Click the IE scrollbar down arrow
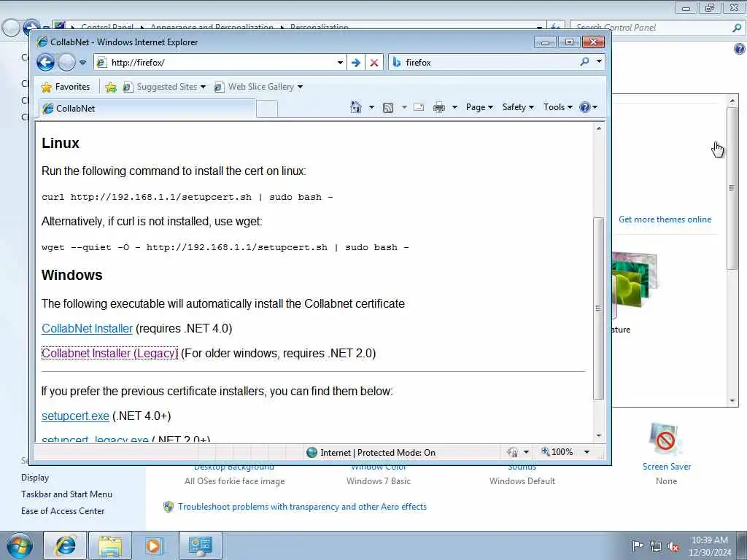This screenshot has height=560, width=747. [599, 436]
